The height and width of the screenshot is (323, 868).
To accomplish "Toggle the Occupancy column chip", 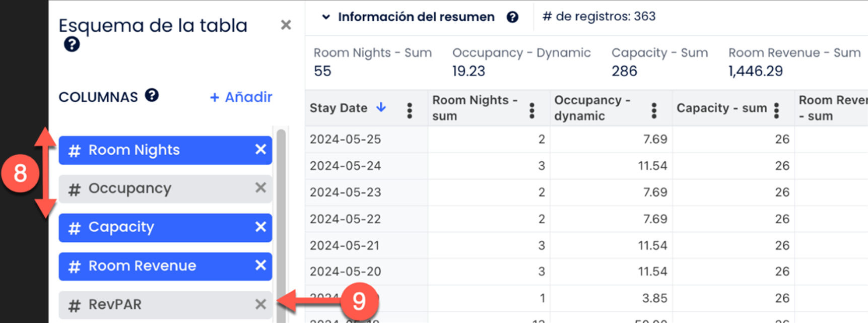I will point(156,188).
